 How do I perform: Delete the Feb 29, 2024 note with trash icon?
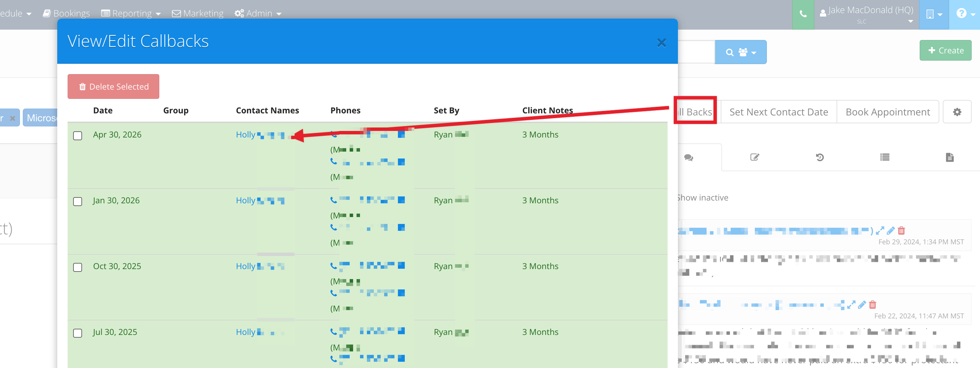[901, 231]
